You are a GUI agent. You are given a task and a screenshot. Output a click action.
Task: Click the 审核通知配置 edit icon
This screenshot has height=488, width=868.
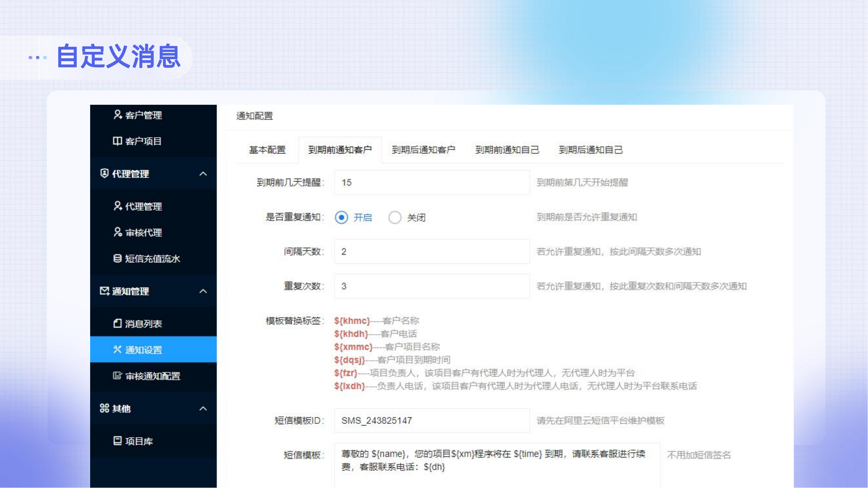[x=117, y=376]
